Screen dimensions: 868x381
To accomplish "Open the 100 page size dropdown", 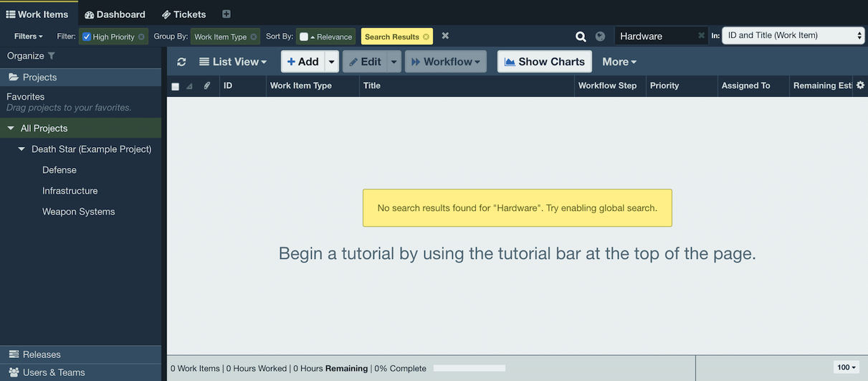I will coord(846,367).
